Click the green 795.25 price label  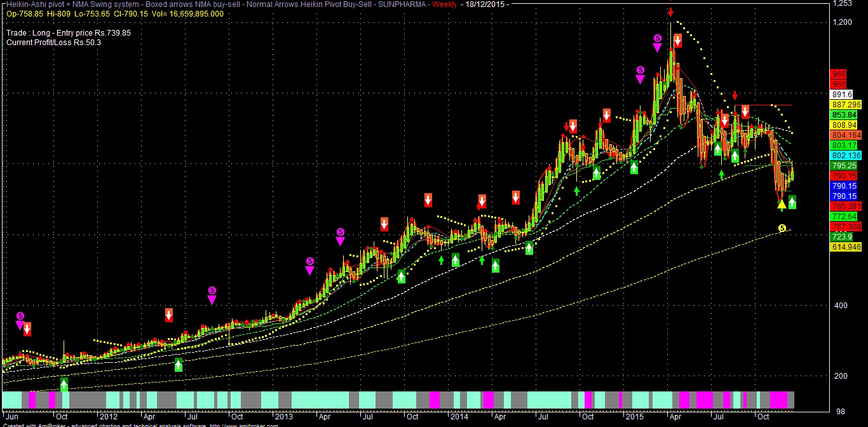(843, 166)
